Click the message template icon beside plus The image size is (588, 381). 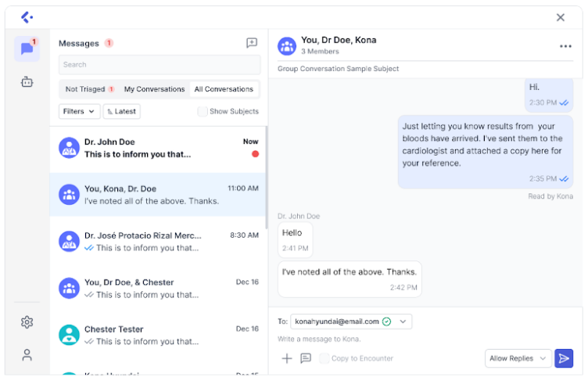306,358
